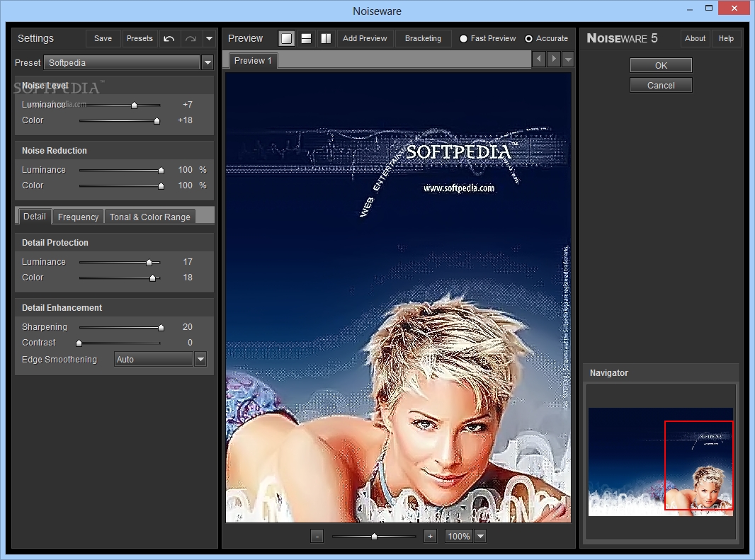The image size is (755, 560).
Task: Maximize the Noiseware window
Action: click(709, 8)
